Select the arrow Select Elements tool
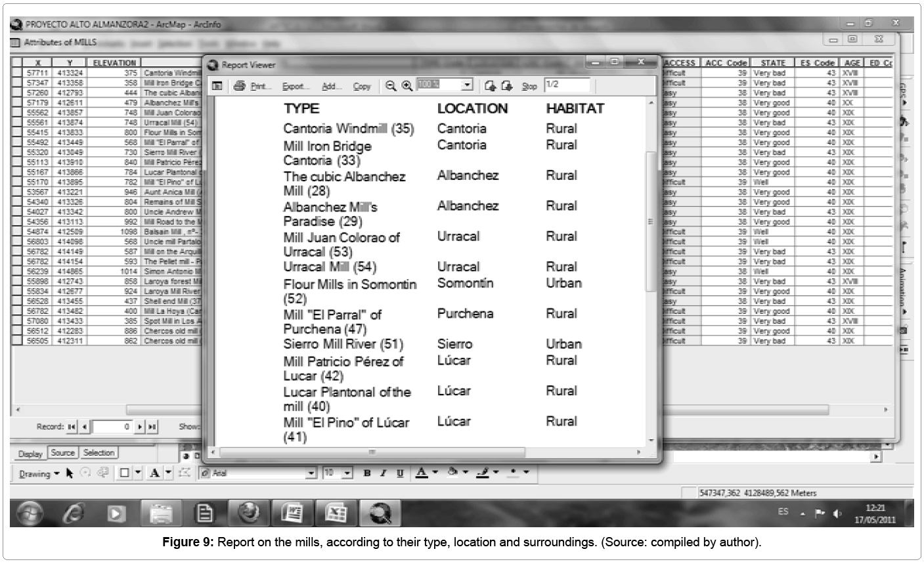The image size is (924, 564). click(x=70, y=473)
